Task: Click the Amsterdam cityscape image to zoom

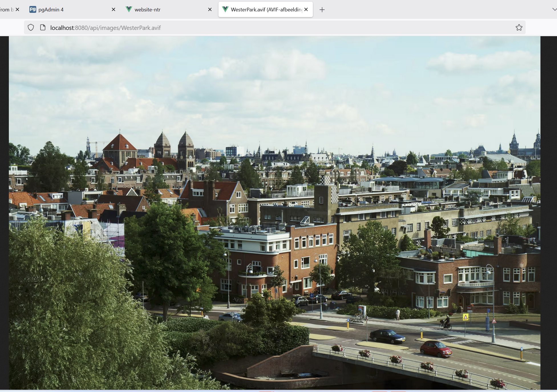Action: [274, 213]
